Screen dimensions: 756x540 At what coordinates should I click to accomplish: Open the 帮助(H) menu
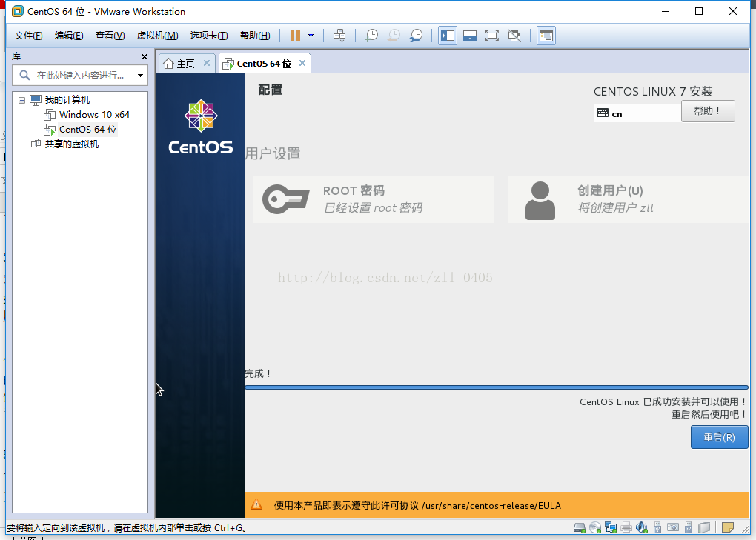tap(255, 35)
